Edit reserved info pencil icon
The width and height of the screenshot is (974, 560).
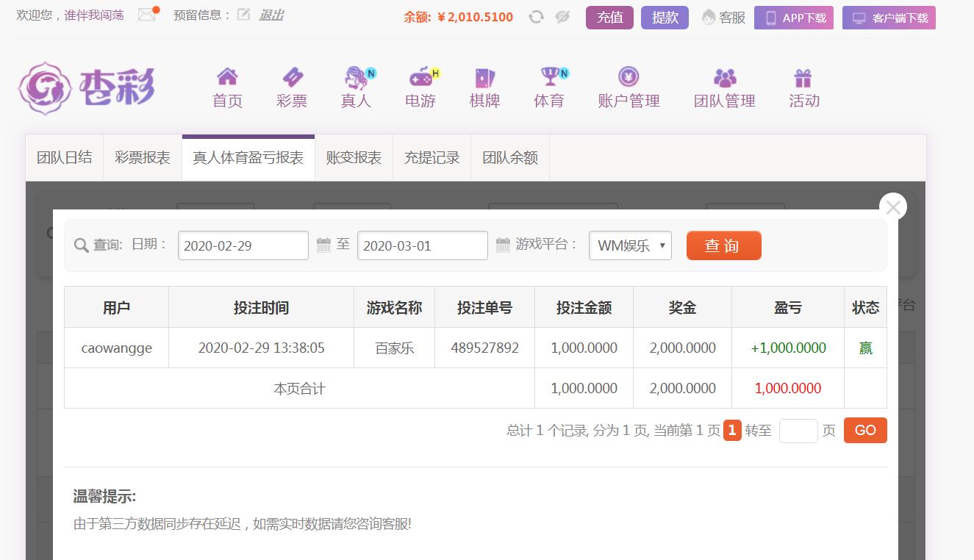click(243, 15)
